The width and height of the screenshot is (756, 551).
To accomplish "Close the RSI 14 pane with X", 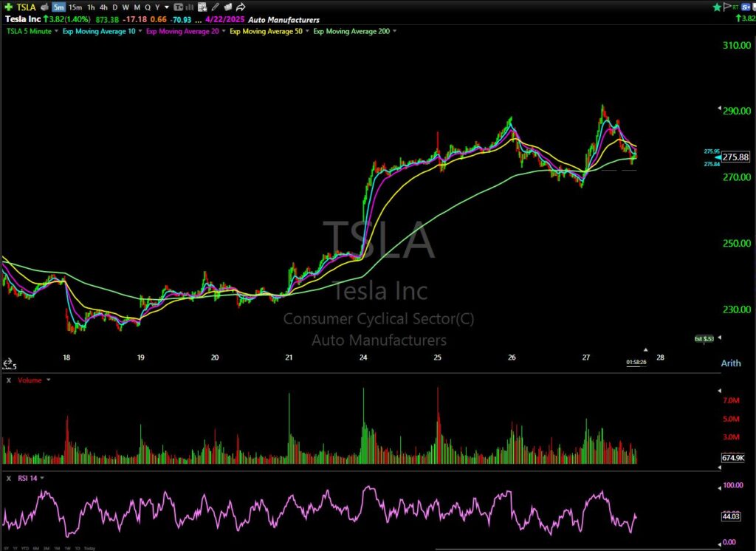I will 8,478.
